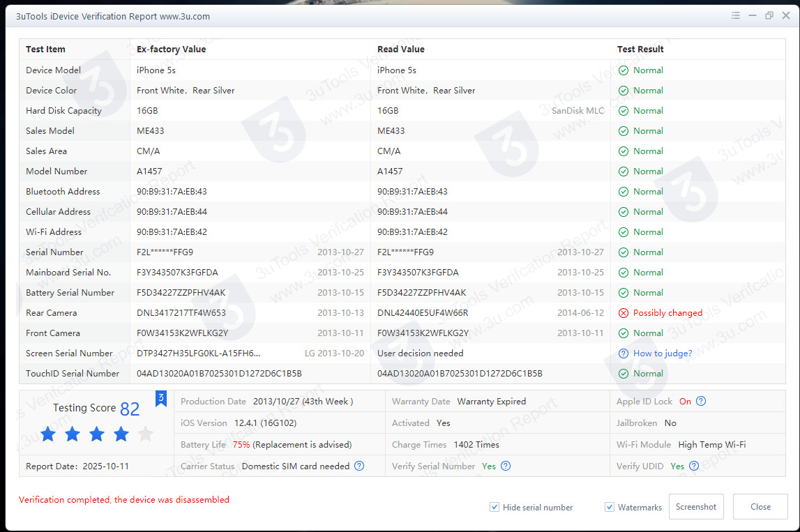The image size is (800, 532).
Task: Click the Possibly changed red cross icon
Action: 624,313
